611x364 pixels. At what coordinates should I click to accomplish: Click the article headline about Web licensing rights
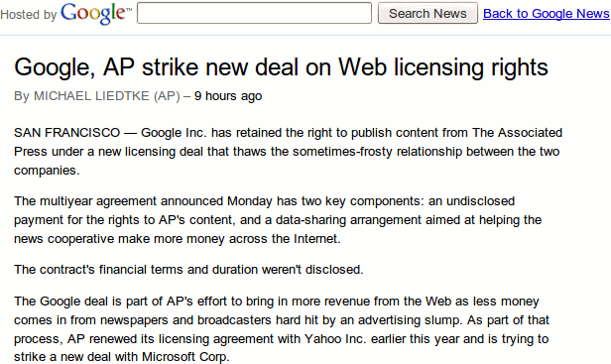tap(281, 67)
